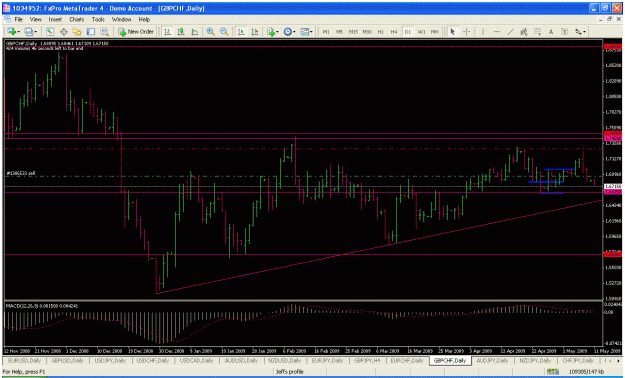Click connection status bars icon
This screenshot has width=625, height=378.
pos(552,372)
